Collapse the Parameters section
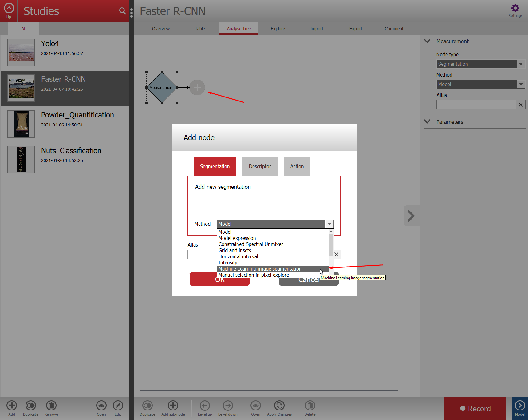The height and width of the screenshot is (420, 528). pos(427,122)
